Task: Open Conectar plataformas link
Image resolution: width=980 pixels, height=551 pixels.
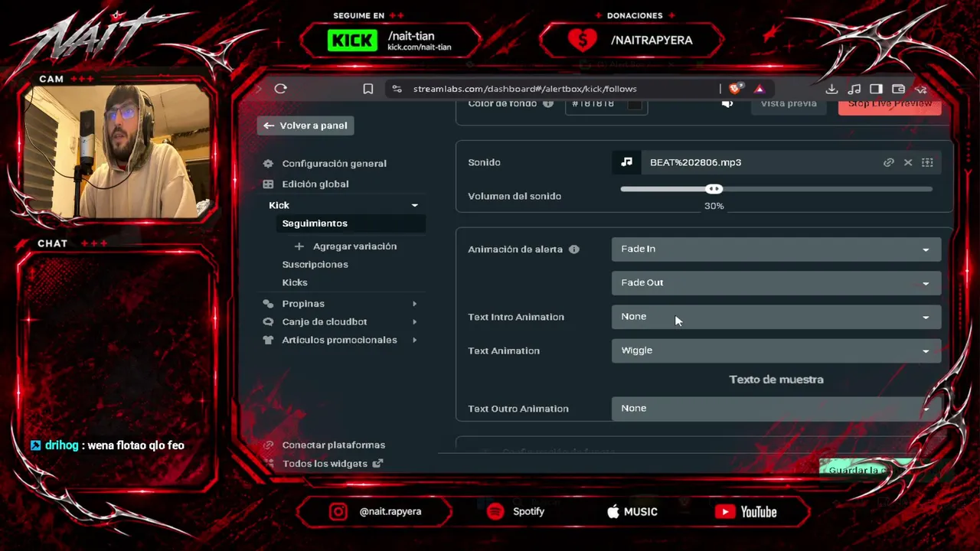Action: click(x=333, y=445)
